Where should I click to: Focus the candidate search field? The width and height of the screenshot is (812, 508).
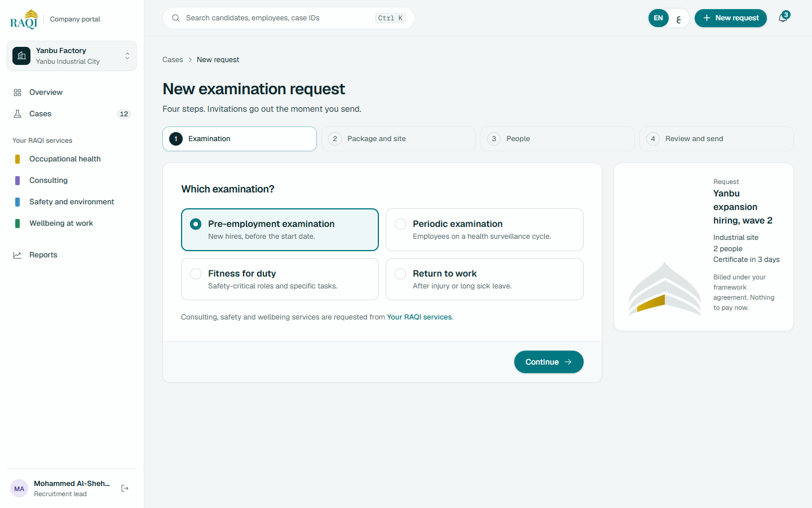pos(289,18)
